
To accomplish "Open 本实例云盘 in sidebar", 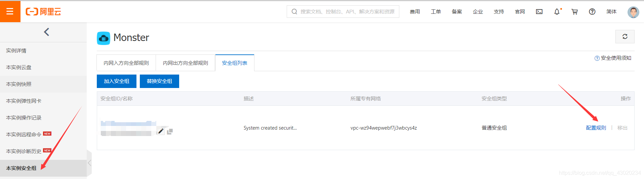I will coord(43,68).
